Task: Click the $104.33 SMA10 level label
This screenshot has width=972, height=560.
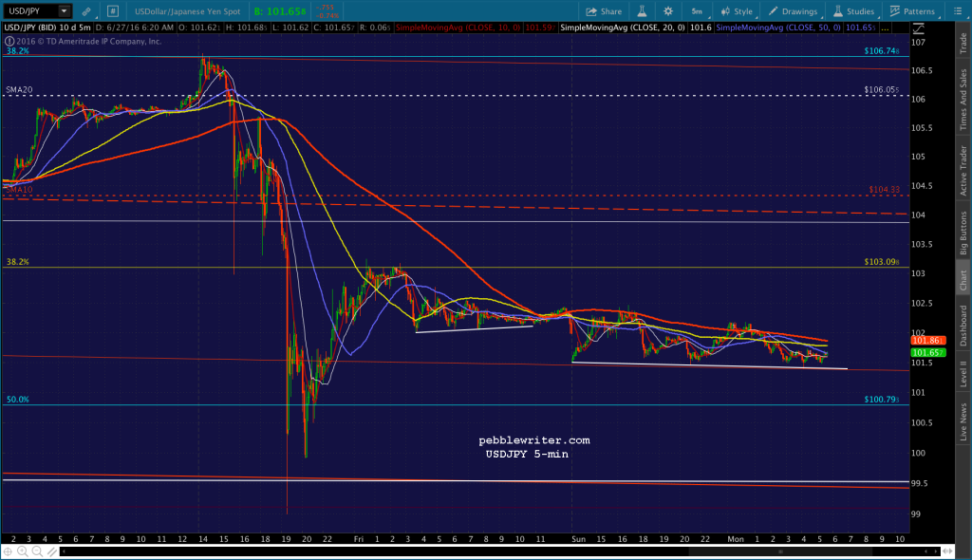Action: (885, 189)
